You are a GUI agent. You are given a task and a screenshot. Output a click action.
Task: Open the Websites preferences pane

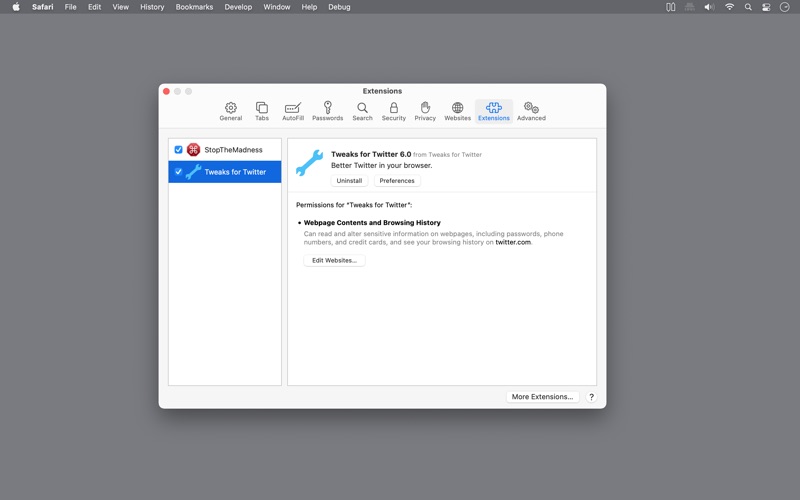point(457,111)
